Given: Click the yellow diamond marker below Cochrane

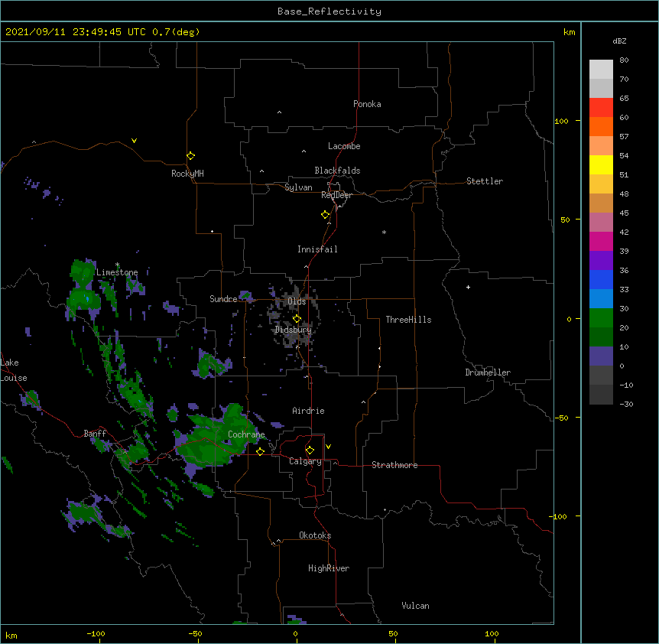Looking at the screenshot, I should [x=260, y=451].
